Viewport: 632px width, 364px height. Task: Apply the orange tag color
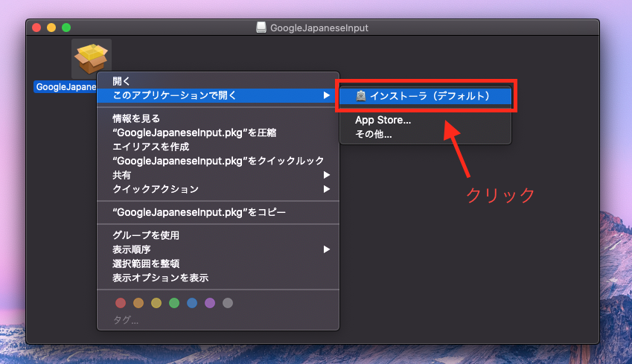[x=138, y=303]
